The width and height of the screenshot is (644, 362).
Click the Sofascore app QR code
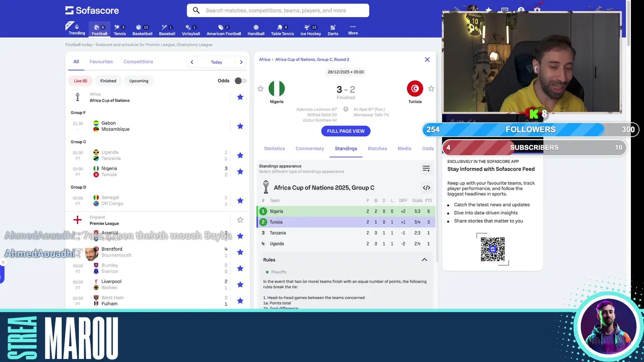tap(493, 249)
